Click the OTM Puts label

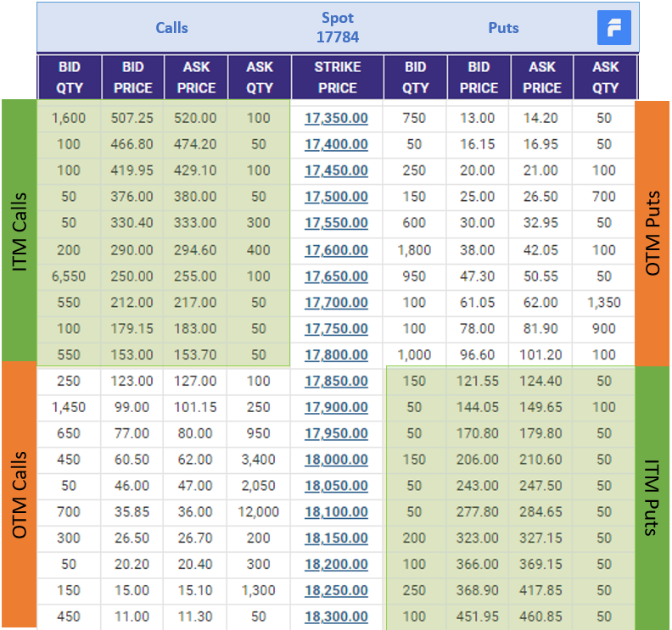(x=652, y=233)
